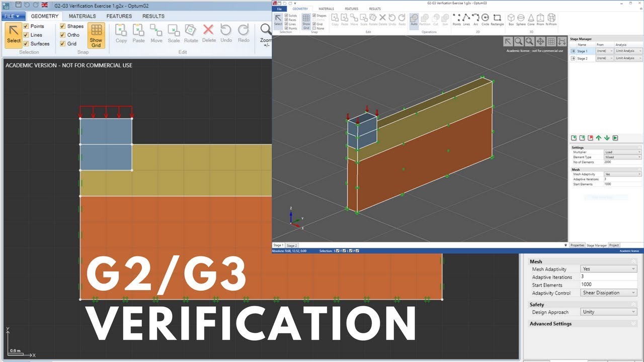Choose the Arc tool in OptumG3

(x=476, y=20)
